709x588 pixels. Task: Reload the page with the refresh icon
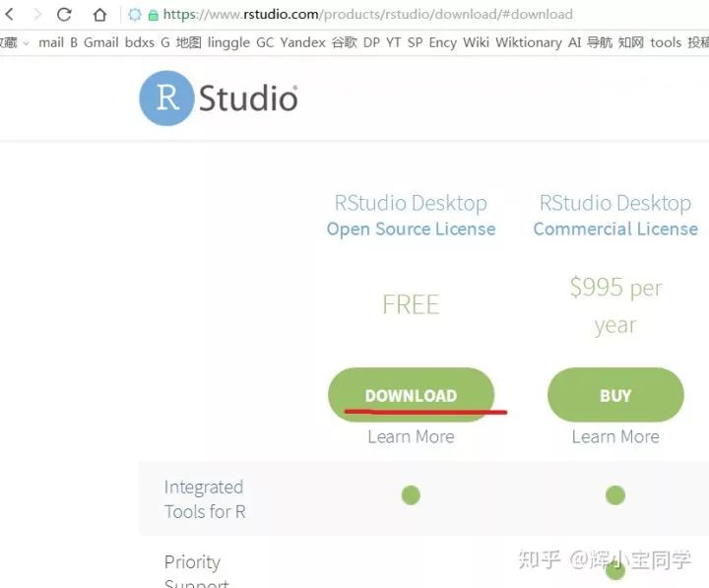tap(64, 15)
